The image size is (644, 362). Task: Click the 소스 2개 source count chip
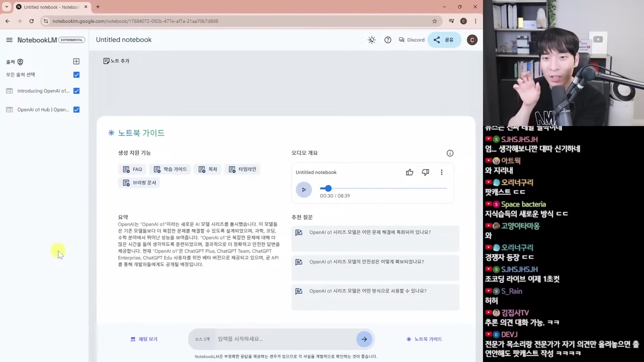(202, 339)
